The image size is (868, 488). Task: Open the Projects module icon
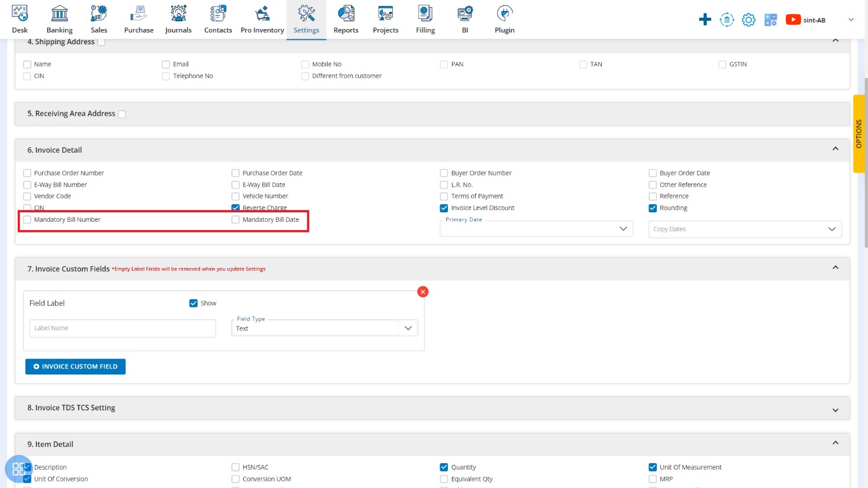click(x=386, y=13)
